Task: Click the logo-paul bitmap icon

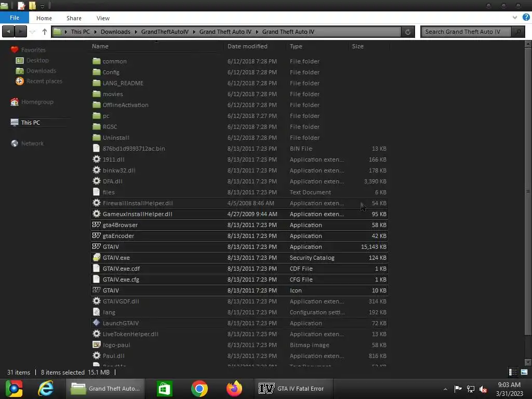Action: coord(97,345)
